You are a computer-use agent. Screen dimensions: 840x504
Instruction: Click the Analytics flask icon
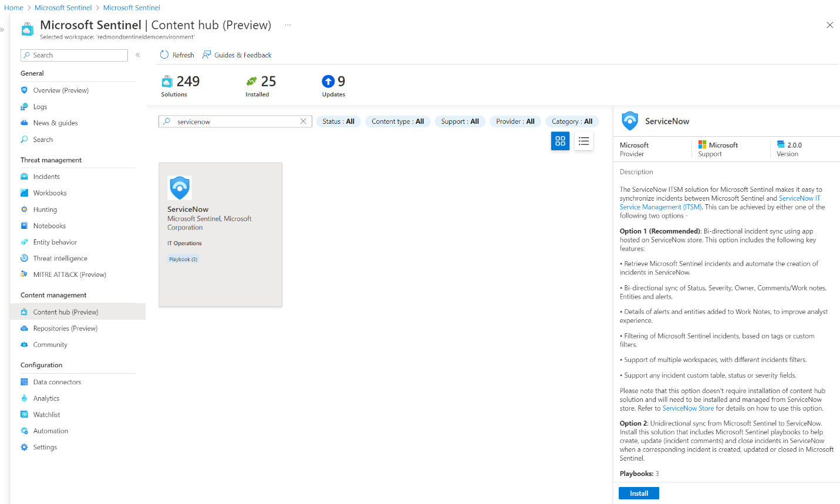coord(24,398)
